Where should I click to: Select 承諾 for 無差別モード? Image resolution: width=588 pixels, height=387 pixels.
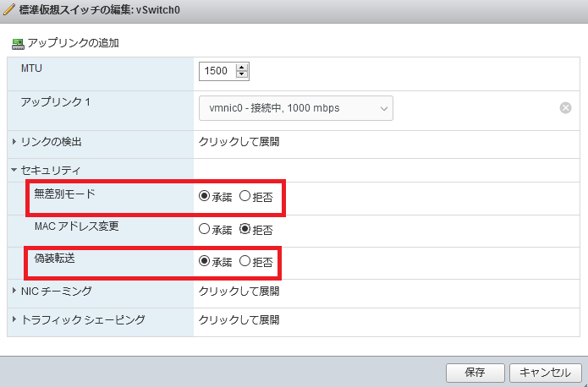(x=204, y=196)
